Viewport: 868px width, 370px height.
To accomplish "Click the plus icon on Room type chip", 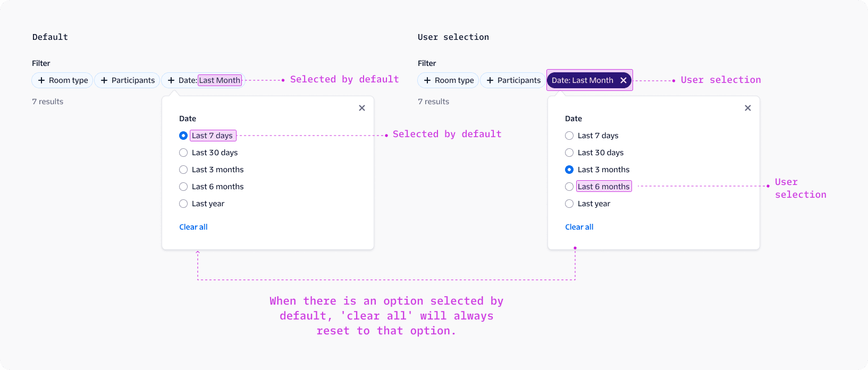I will pos(41,80).
